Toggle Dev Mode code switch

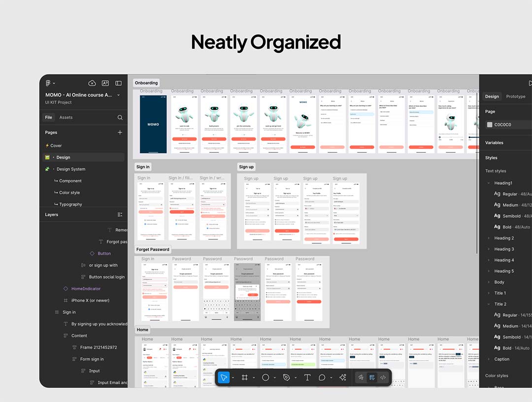click(x=383, y=377)
